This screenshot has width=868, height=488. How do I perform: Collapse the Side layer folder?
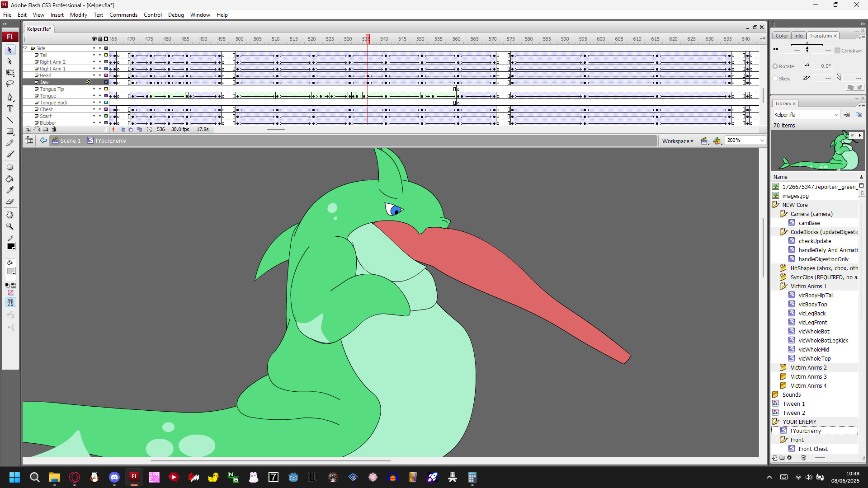[25, 48]
